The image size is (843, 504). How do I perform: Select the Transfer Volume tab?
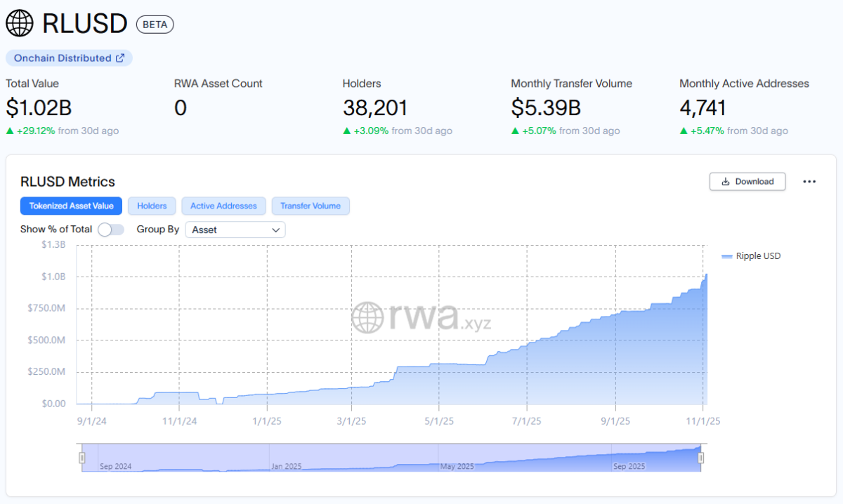(311, 206)
